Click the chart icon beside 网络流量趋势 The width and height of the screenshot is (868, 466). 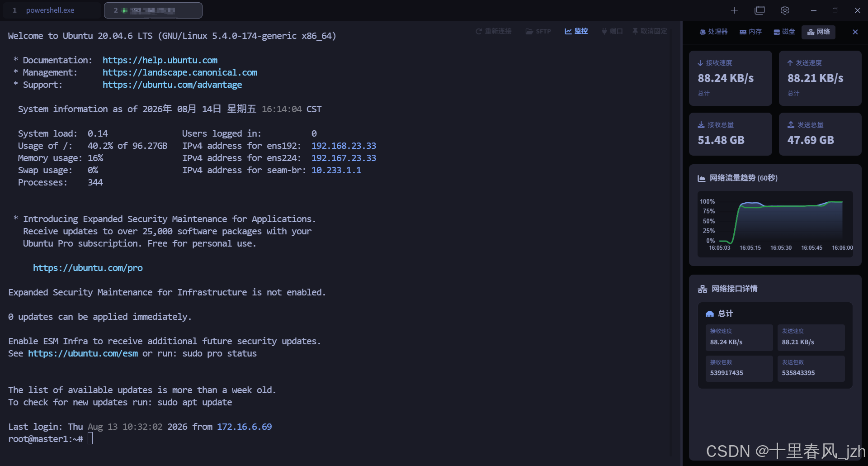(x=702, y=178)
